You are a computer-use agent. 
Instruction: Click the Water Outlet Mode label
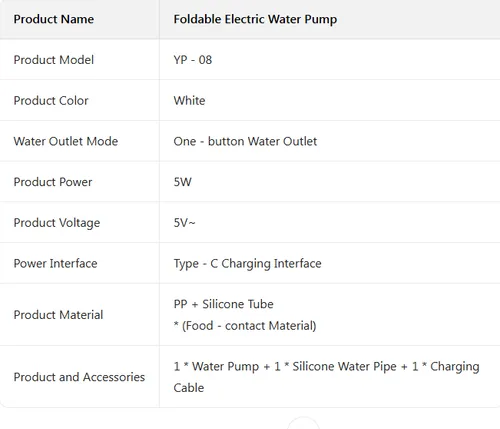[x=66, y=141]
